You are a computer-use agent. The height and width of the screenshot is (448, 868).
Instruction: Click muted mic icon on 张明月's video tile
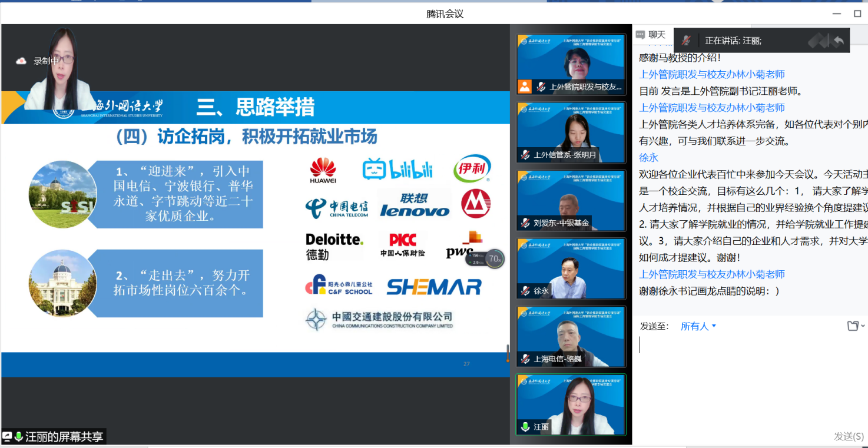pyautogui.click(x=525, y=155)
